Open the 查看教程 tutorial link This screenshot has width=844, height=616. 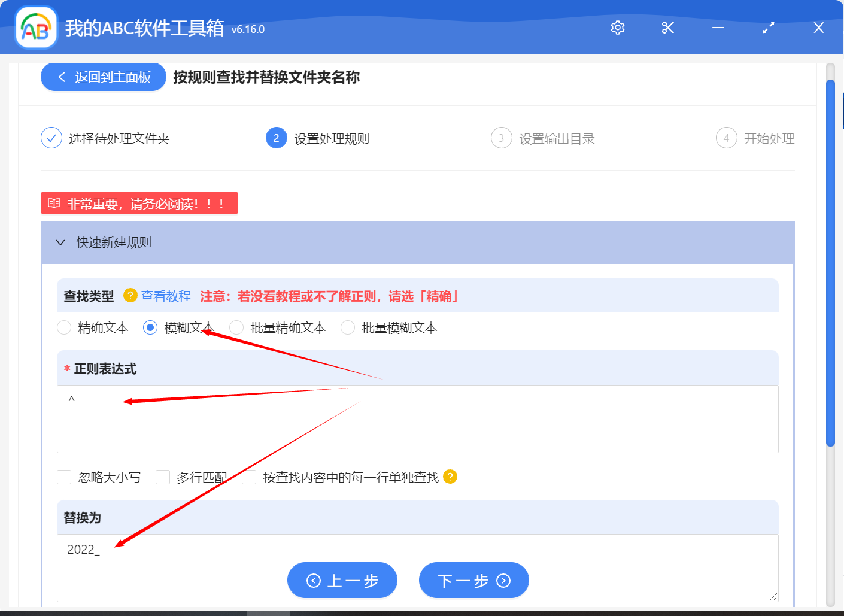[x=166, y=296]
